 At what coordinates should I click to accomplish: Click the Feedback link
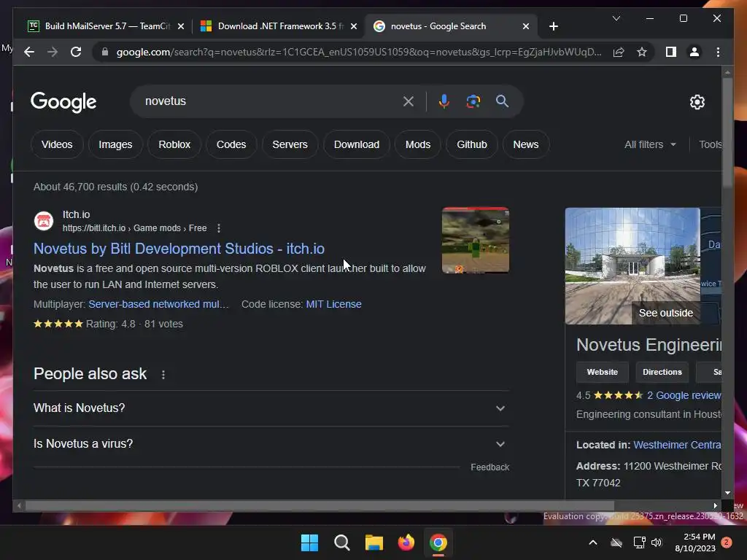click(489, 467)
